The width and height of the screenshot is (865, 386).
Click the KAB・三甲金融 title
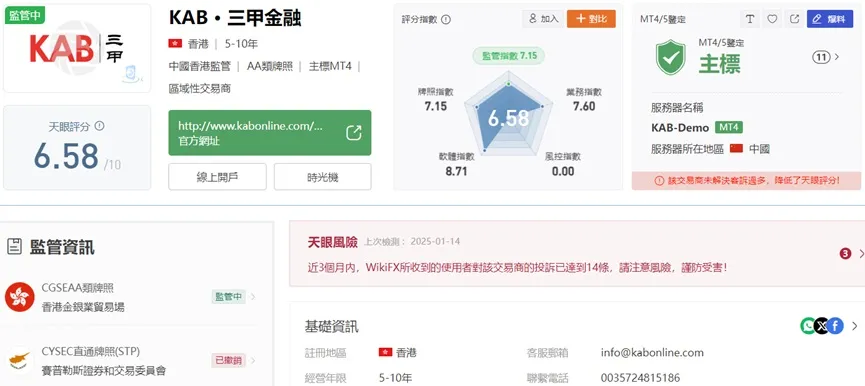(235, 18)
